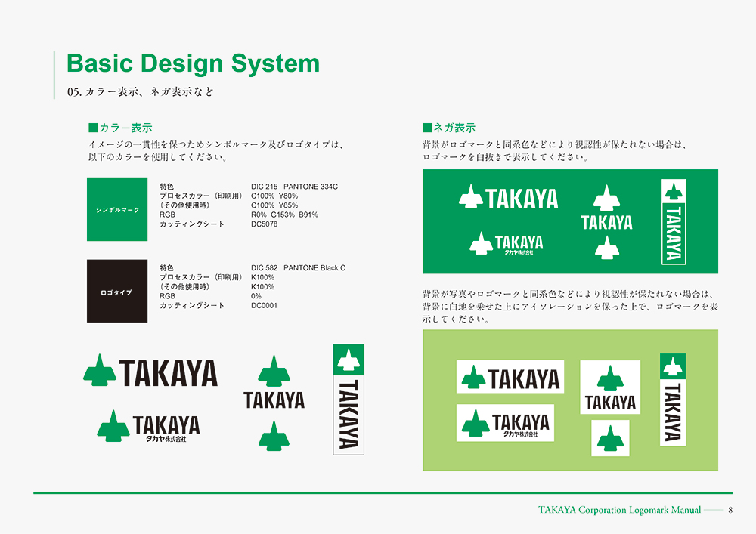Viewport: 756px width, 534px height.
Task: Click line ロゴマークを白抜きで表示してください
Action: [x=505, y=157]
